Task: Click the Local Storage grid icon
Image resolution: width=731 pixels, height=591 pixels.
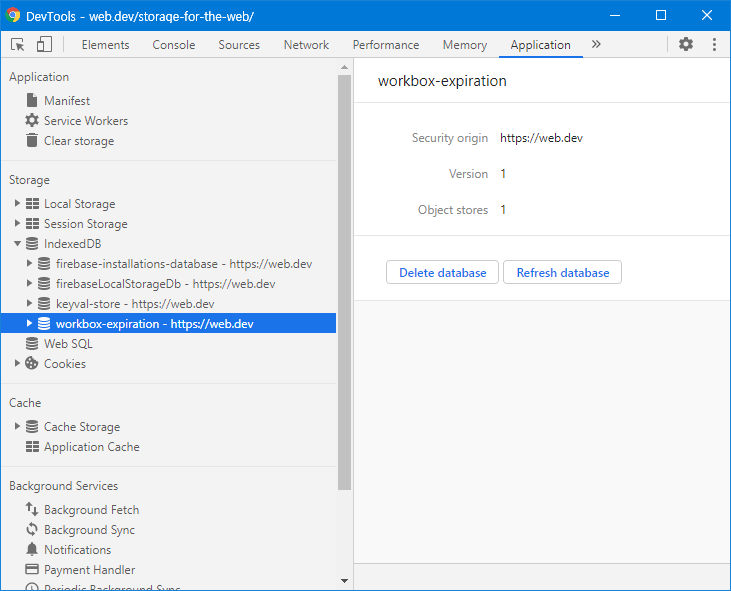Action: [32, 204]
